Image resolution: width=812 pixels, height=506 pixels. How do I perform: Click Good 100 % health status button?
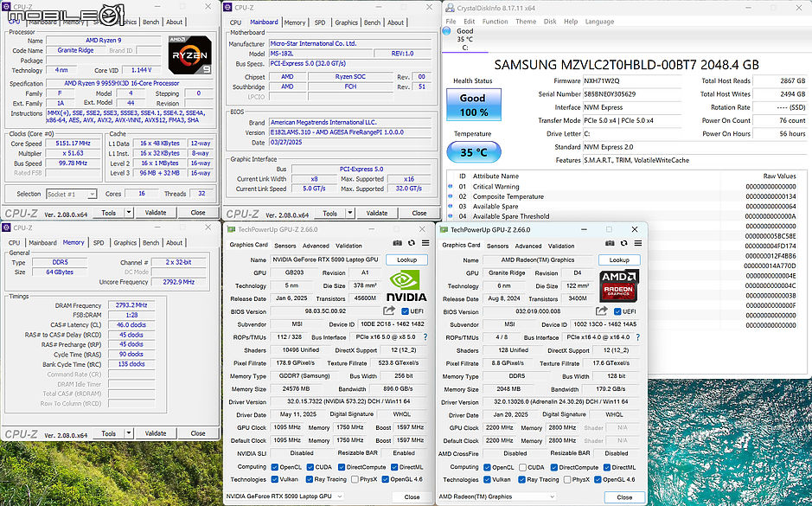pos(473,105)
